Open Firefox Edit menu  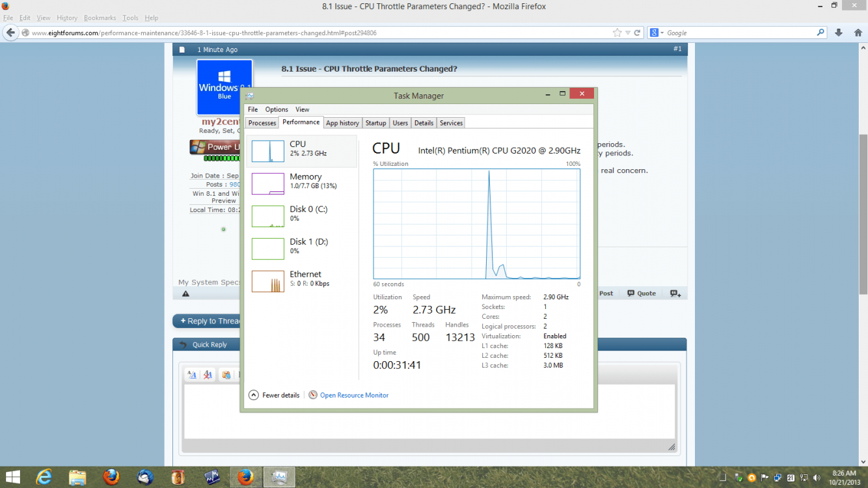click(25, 18)
